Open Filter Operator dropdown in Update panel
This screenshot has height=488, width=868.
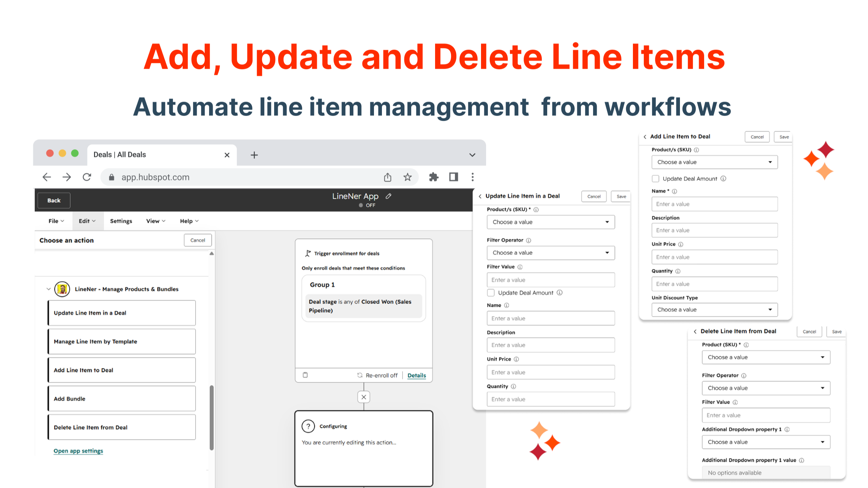551,253
